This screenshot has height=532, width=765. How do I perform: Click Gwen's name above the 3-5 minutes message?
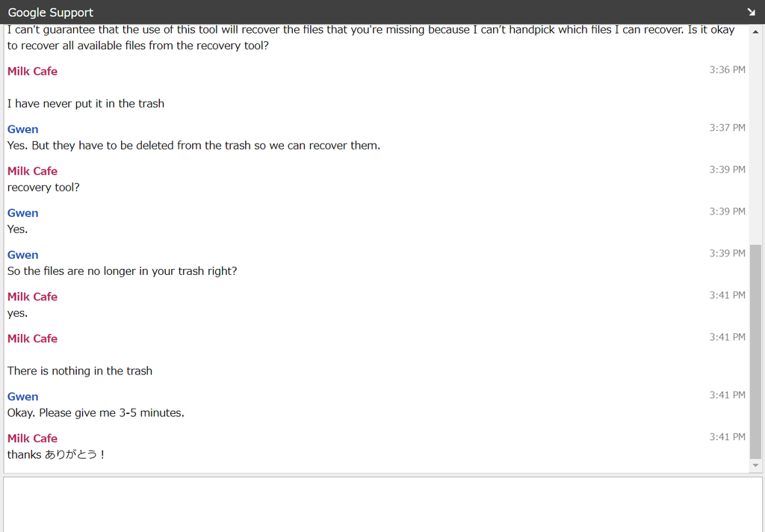coord(23,397)
